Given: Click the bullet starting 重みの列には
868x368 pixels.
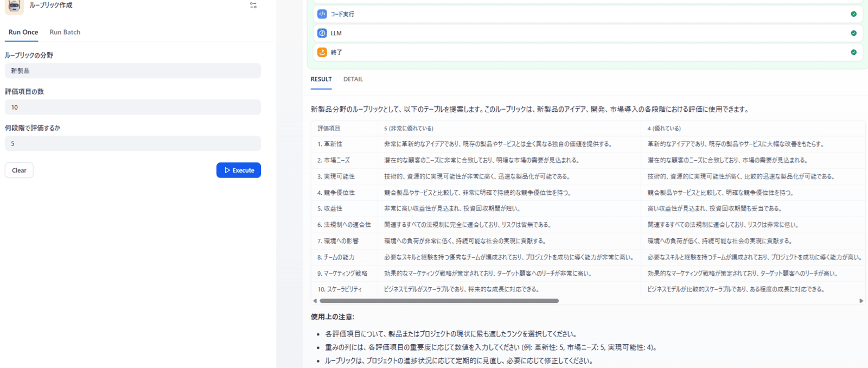Looking at the screenshot, I should coord(491,348).
